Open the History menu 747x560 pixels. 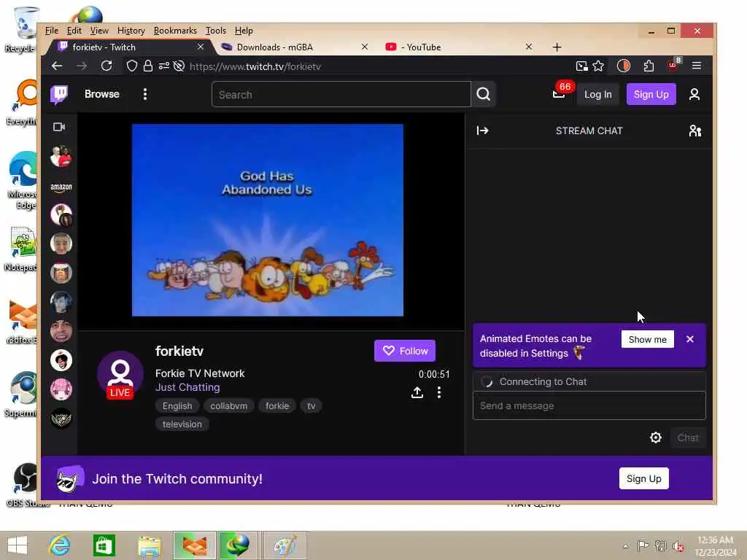[131, 31]
